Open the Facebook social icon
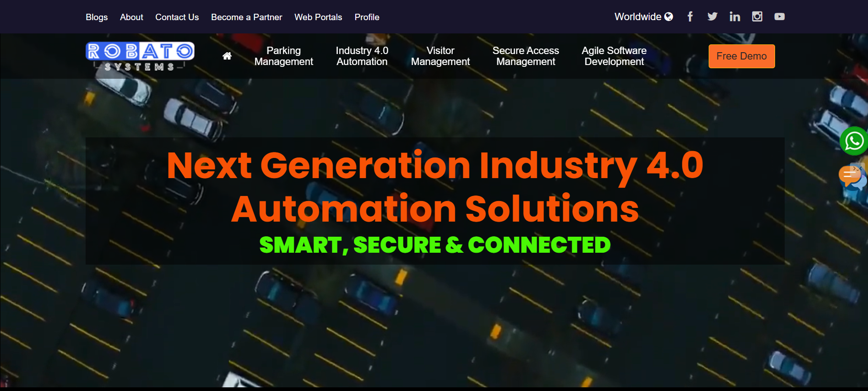 pyautogui.click(x=690, y=17)
